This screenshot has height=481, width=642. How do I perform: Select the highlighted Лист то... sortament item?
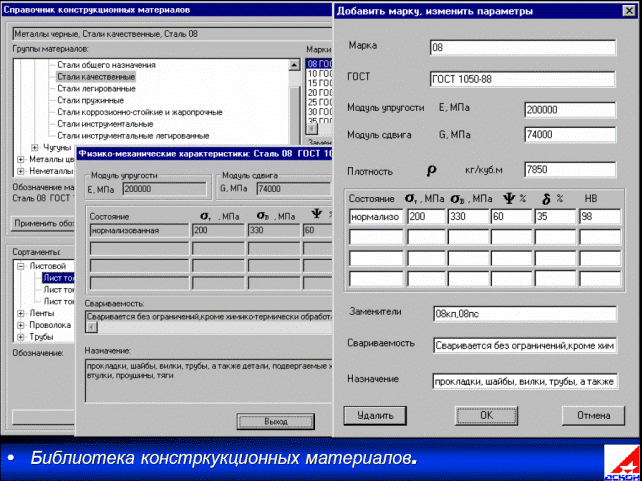59,278
